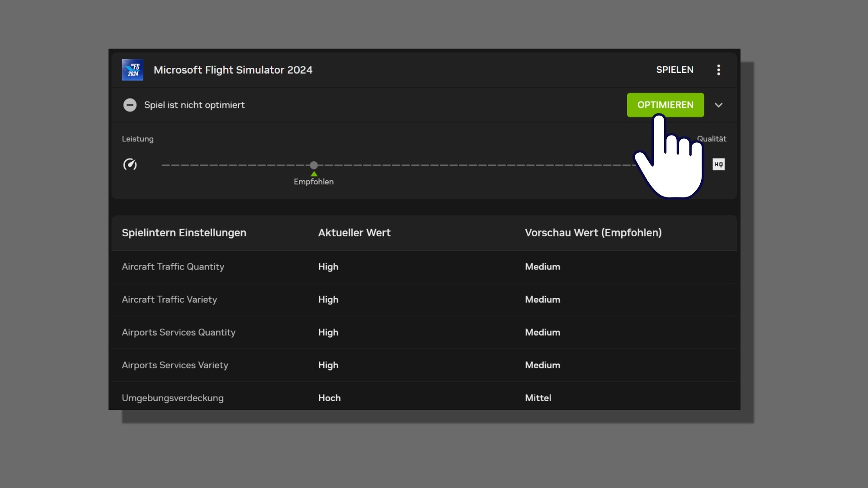Click current value High for Aircraft Traffic Quantity
This screenshot has height=488, width=868.
(x=328, y=267)
